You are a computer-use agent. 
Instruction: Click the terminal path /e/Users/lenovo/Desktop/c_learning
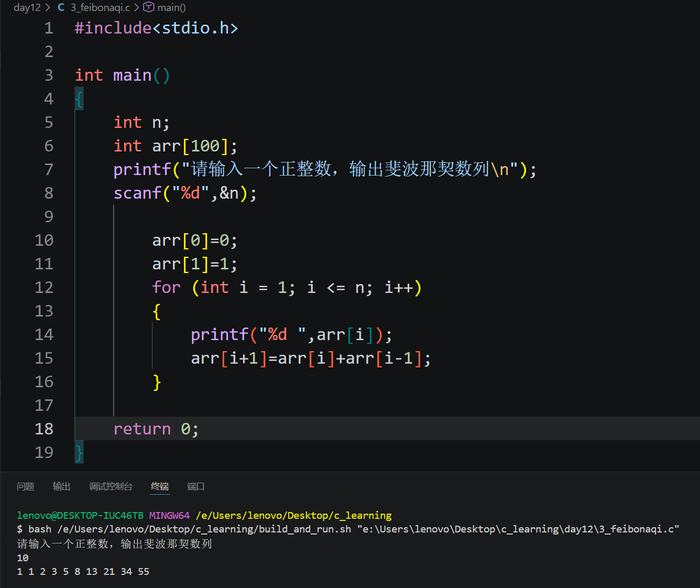click(x=293, y=515)
